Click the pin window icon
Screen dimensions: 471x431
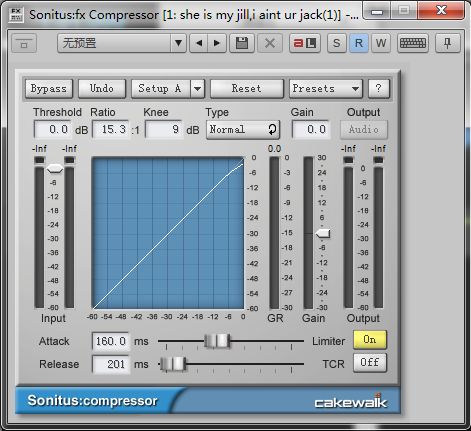tap(447, 43)
